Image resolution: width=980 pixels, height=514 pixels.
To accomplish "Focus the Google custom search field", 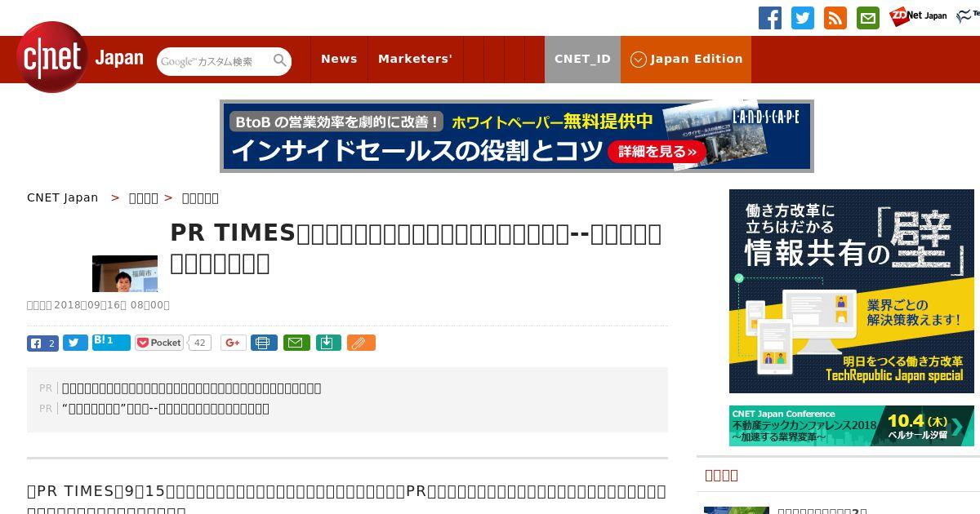I will pos(214,61).
